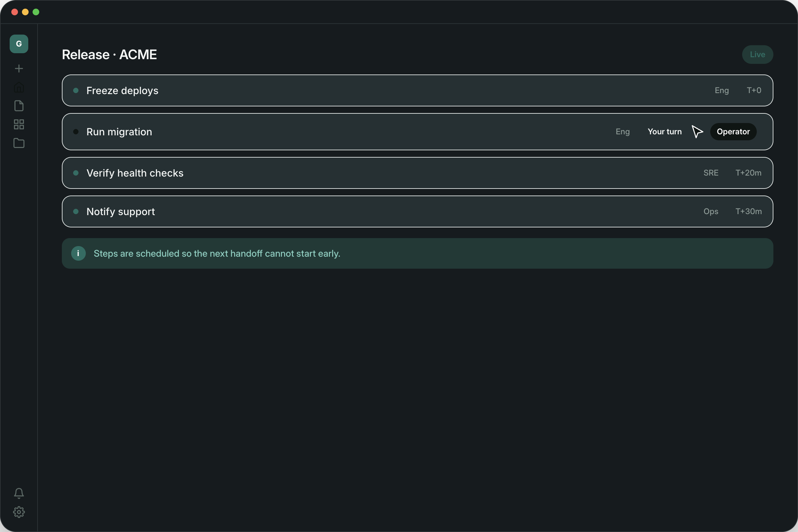798x532 pixels.
Task: Open the document page icon in sidebar
Action: coord(19,106)
